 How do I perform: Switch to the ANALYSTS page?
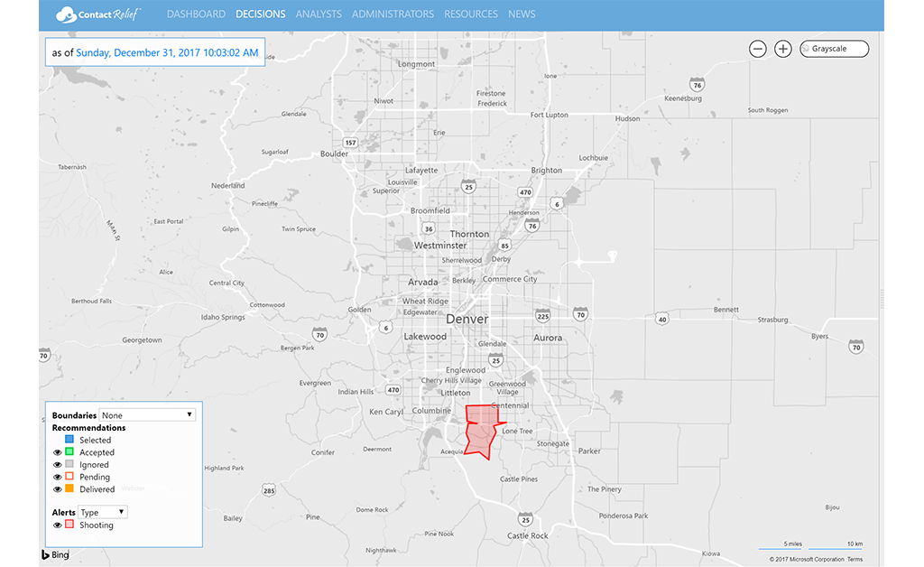click(319, 14)
